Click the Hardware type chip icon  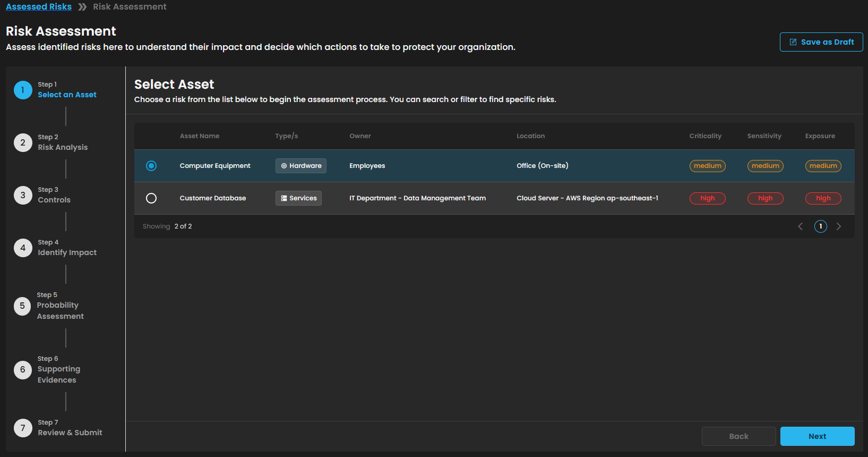pos(284,166)
